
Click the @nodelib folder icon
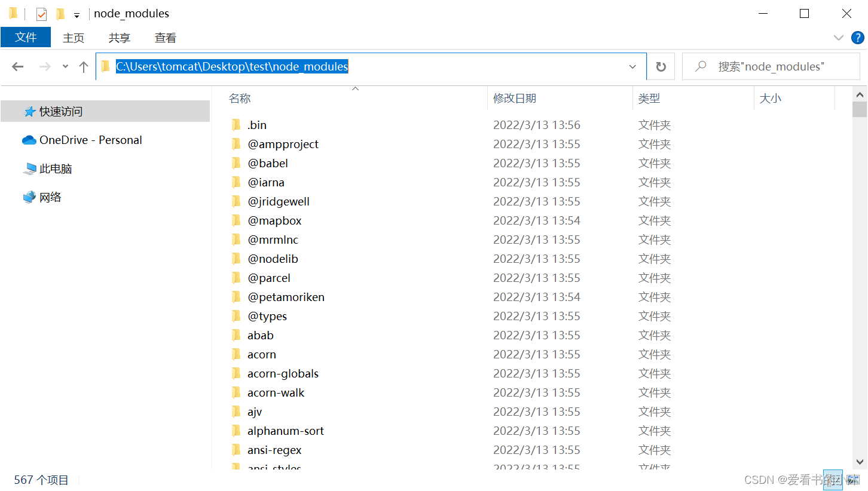pyautogui.click(x=236, y=259)
